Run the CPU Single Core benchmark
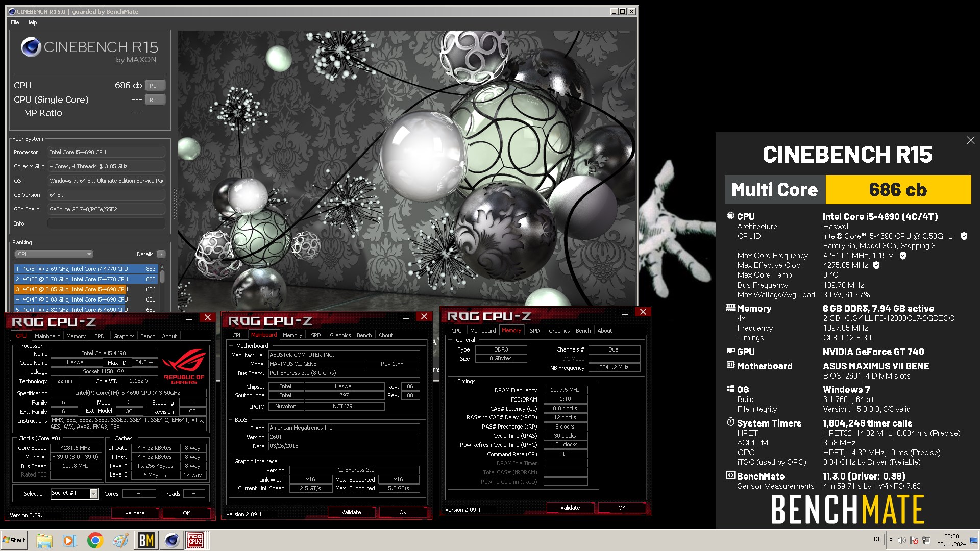This screenshot has height=551, width=980. pyautogui.click(x=155, y=100)
